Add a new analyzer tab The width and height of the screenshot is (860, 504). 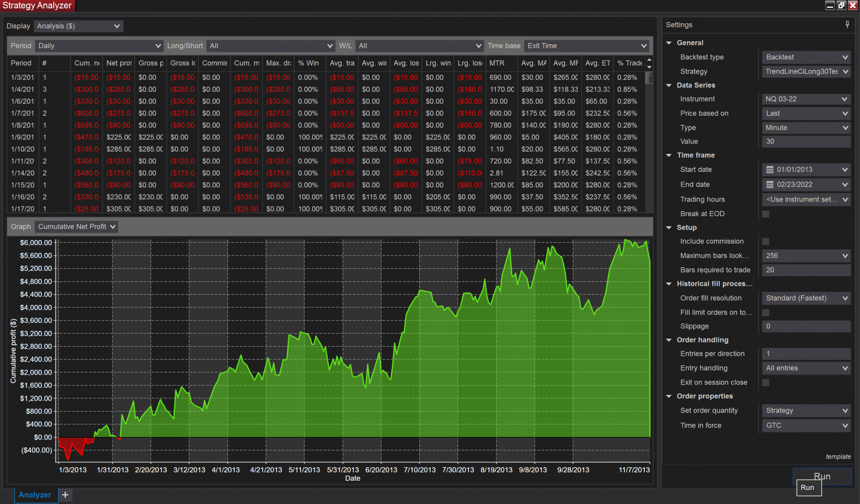[x=65, y=495]
